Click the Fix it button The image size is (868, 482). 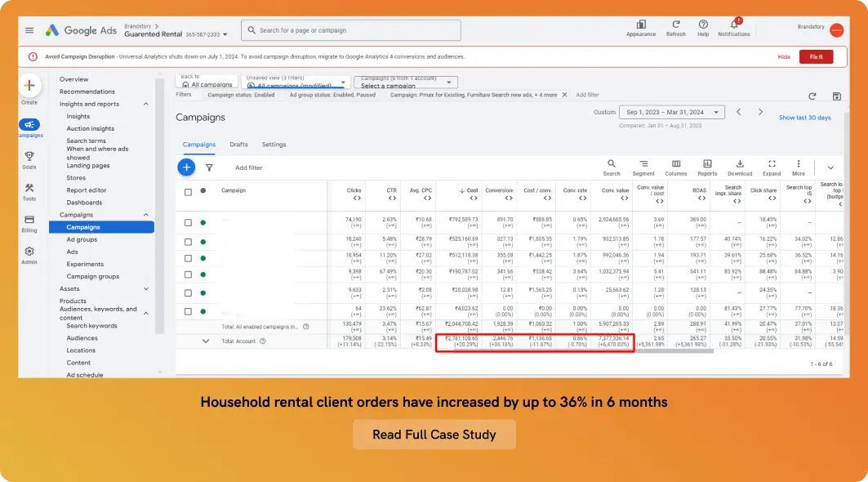point(816,56)
